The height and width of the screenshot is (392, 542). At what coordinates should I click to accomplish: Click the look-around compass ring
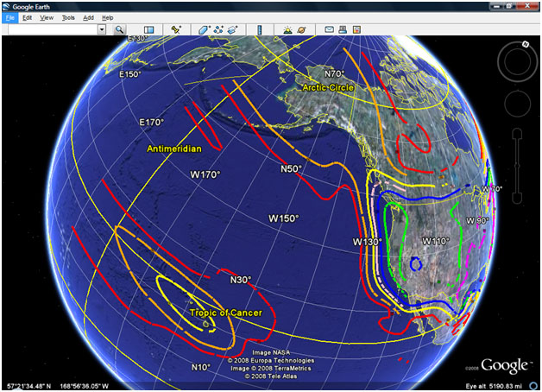518,61
